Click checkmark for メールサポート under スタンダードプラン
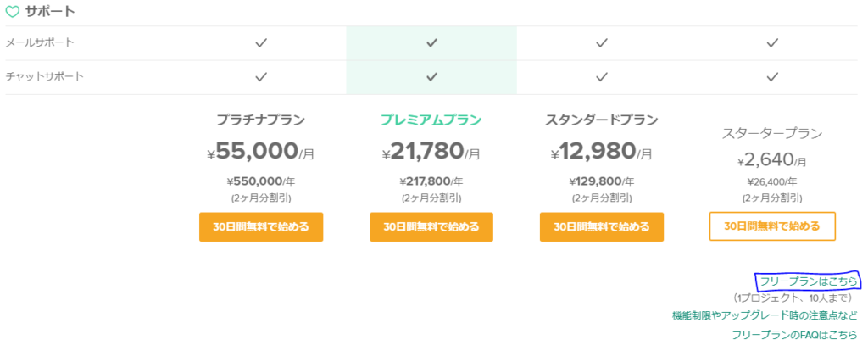The image size is (868, 351). [602, 42]
